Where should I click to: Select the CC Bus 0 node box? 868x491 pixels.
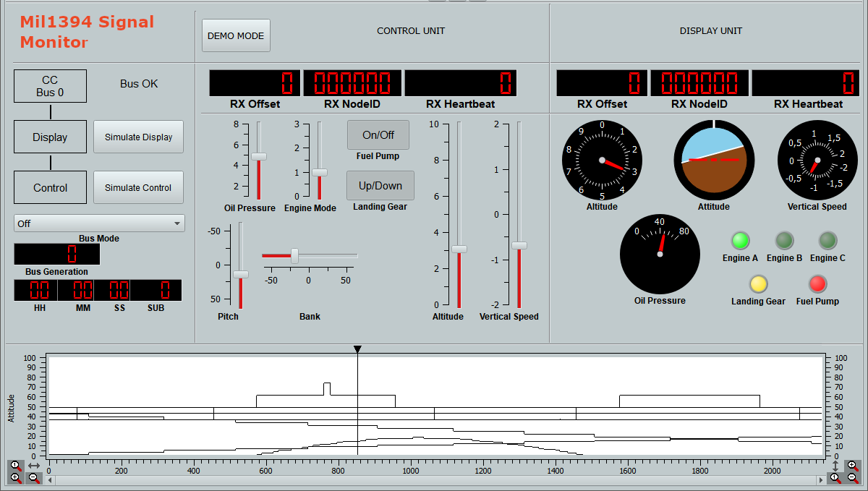click(x=50, y=86)
